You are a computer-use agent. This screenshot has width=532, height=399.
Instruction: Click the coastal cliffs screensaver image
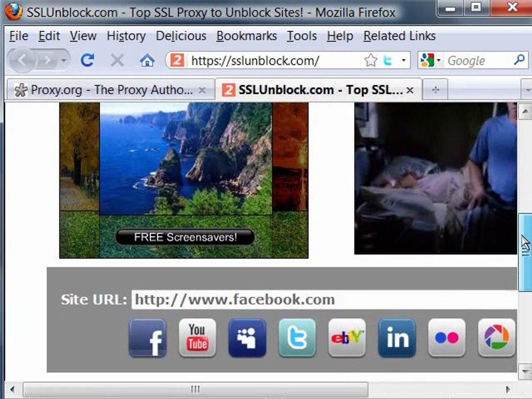pyautogui.click(x=186, y=159)
